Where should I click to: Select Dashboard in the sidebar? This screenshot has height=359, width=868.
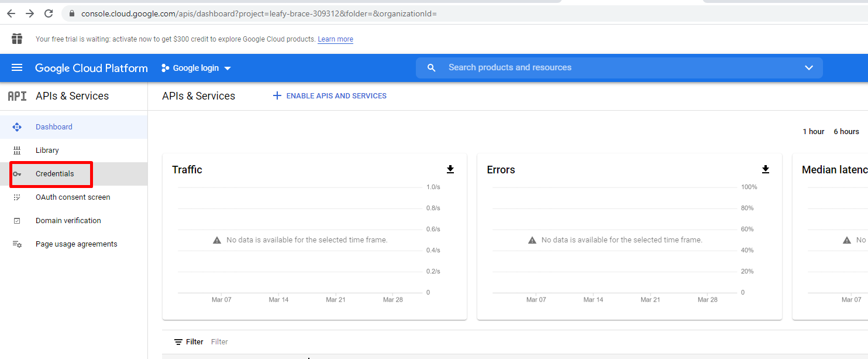pos(74,127)
